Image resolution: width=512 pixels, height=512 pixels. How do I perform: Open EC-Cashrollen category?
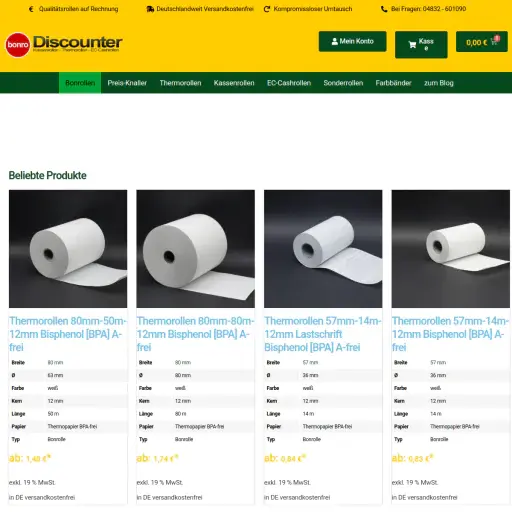pos(289,83)
